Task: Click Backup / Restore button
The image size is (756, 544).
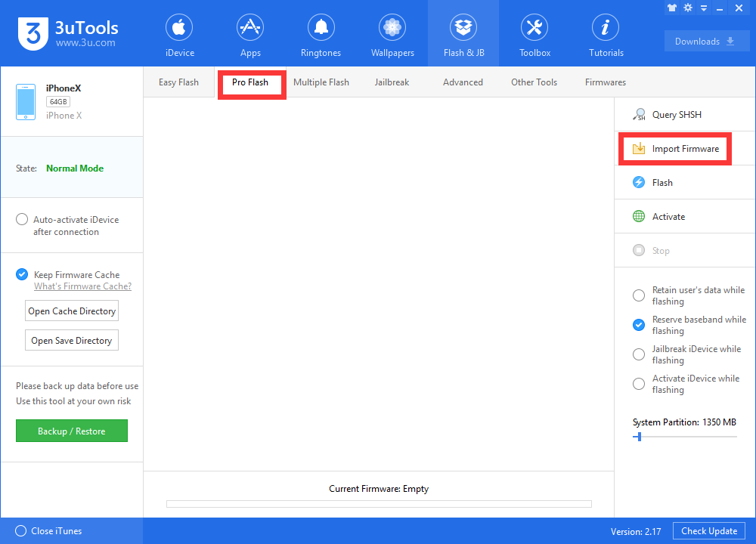Action: click(x=72, y=431)
